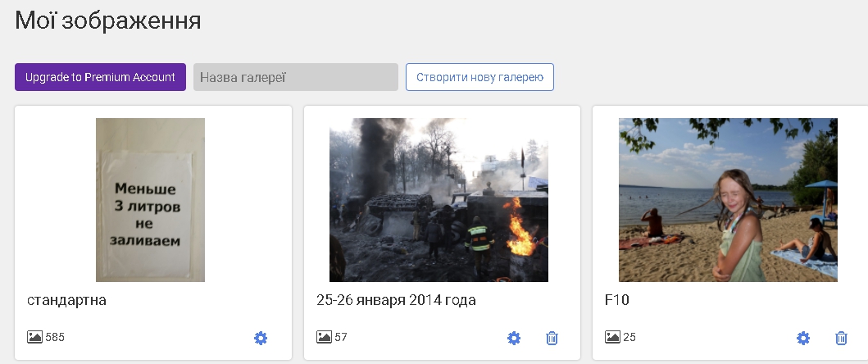
Task: Open settings gear for 25-26 января 2014 года gallery
Action: (514, 338)
